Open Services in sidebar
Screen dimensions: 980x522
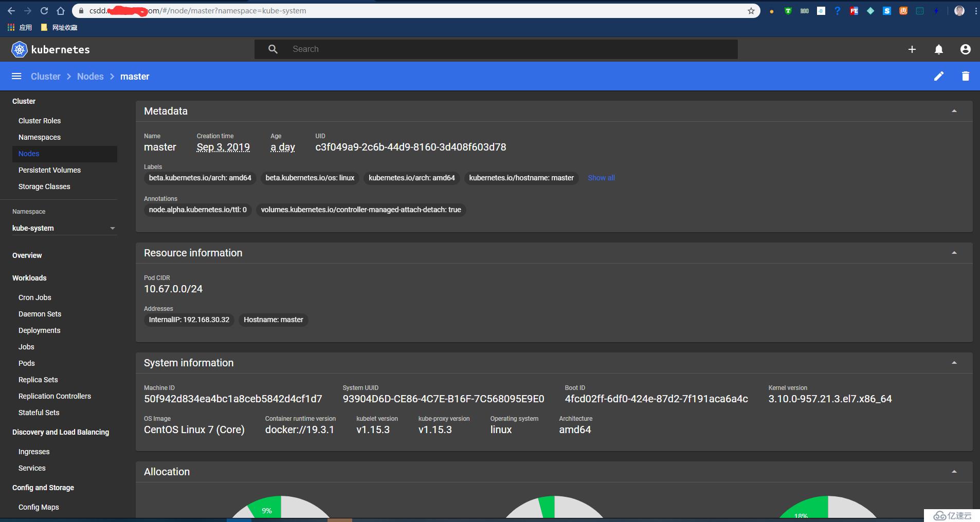click(32, 468)
